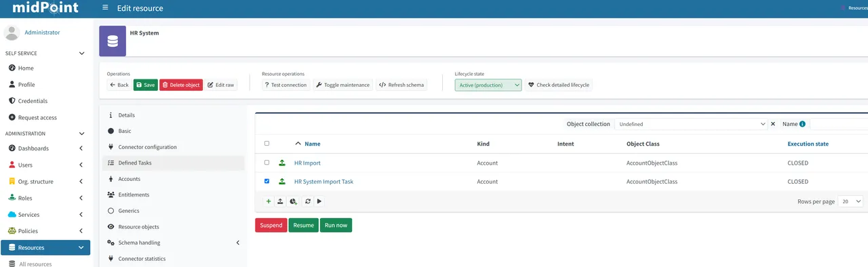Click the green Save button
This screenshot has width=868, height=267.
coord(146,85)
